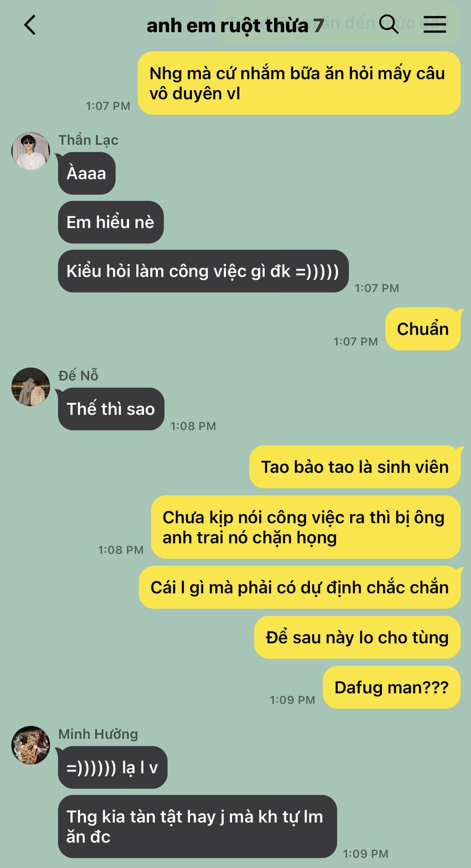Image resolution: width=471 pixels, height=868 pixels.
Task: Tap the "Chuẩn" yellow message bubble
Action: coord(423,329)
